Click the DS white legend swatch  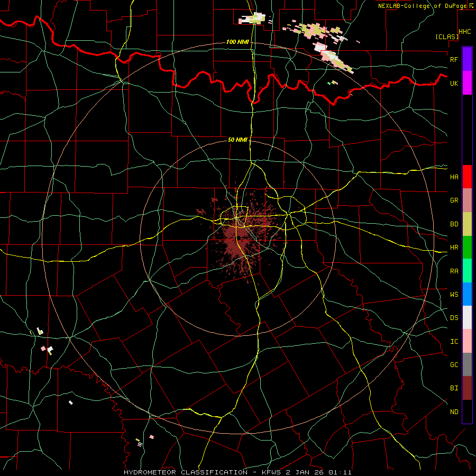(467, 317)
